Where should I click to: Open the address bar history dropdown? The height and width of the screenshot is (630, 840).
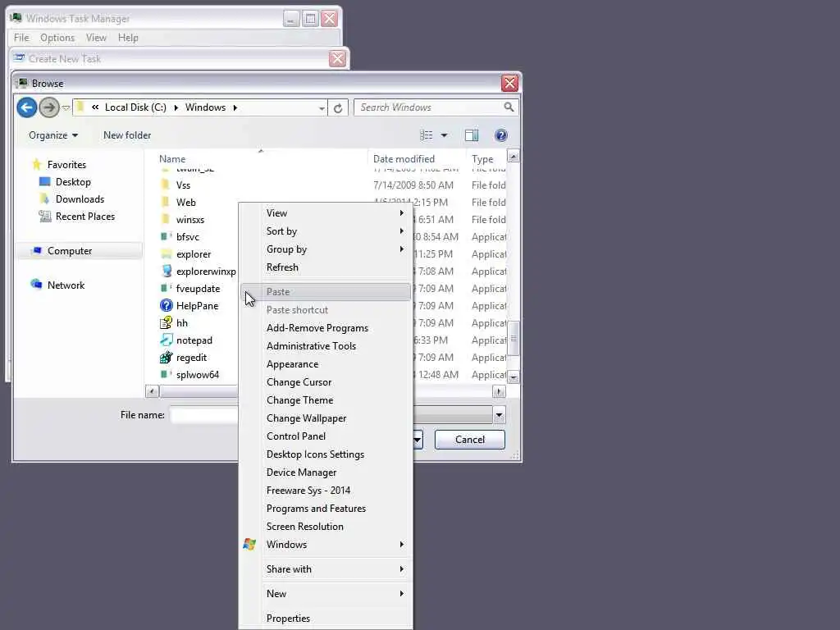pyautogui.click(x=322, y=108)
